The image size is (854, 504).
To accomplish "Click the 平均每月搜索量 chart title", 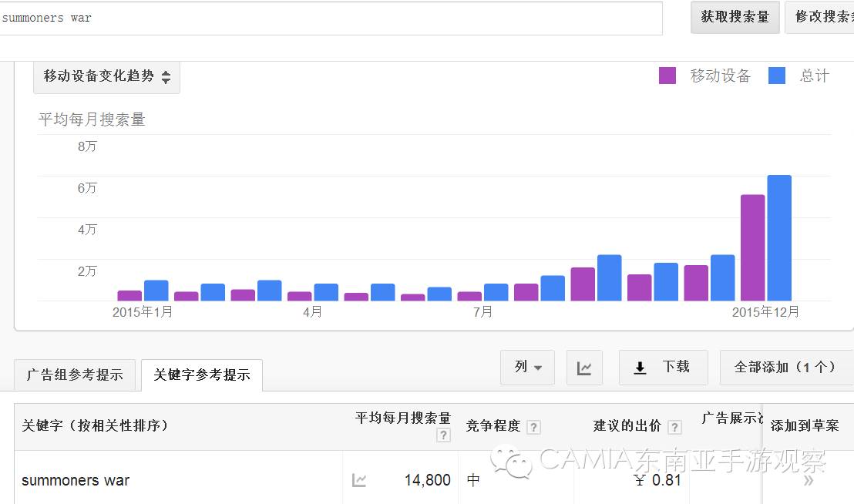I will (92, 119).
